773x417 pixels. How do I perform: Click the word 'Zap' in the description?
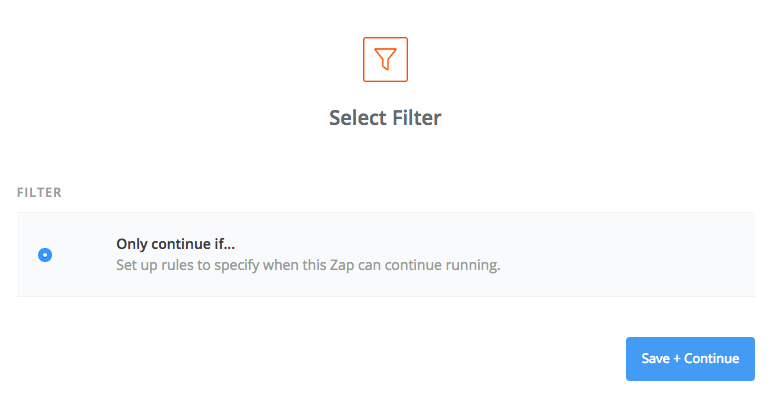pyautogui.click(x=342, y=265)
